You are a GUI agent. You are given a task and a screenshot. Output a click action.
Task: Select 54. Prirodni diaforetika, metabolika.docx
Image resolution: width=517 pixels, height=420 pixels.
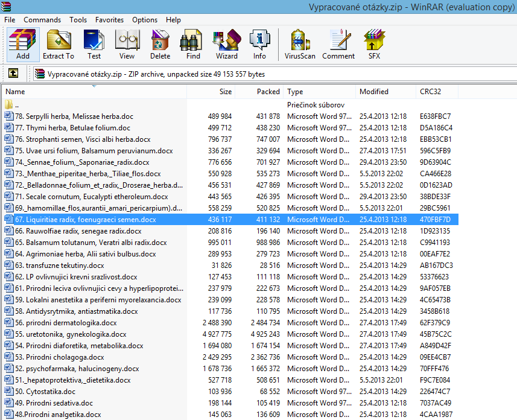coord(230,345)
